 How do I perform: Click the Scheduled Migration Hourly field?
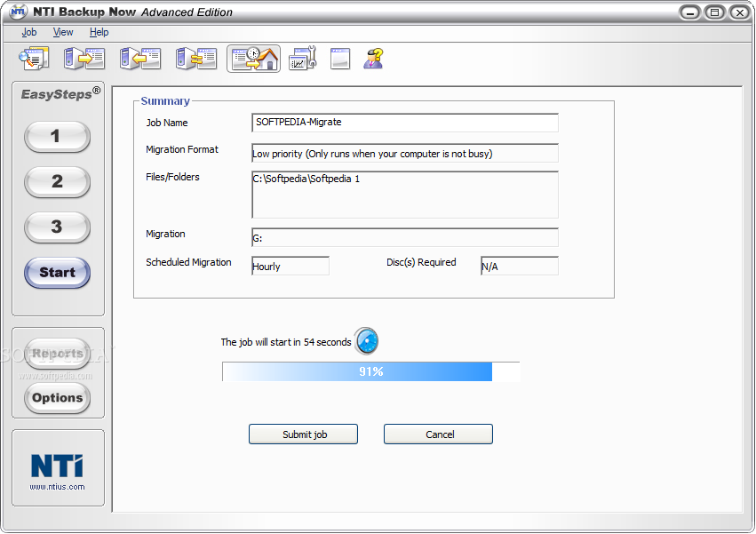click(x=290, y=266)
